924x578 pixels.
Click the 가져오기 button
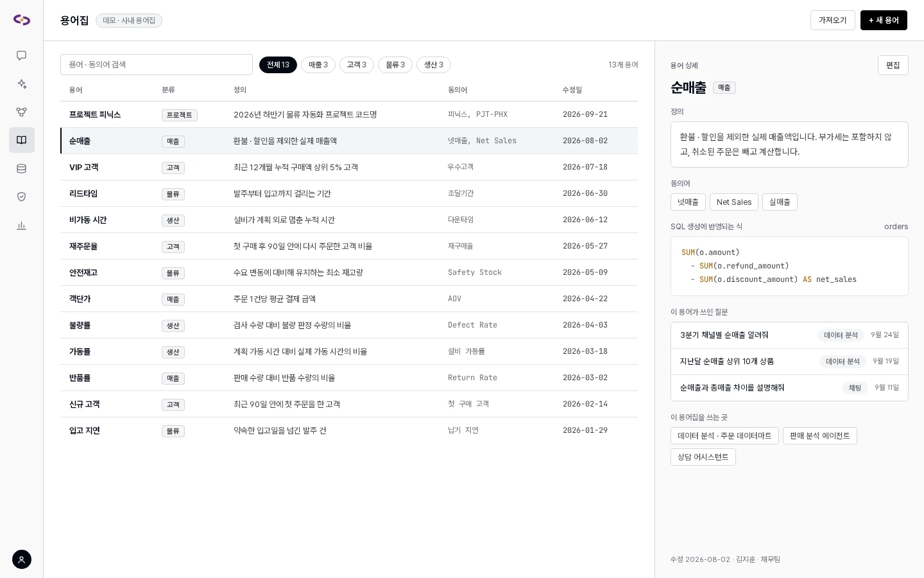coord(833,20)
